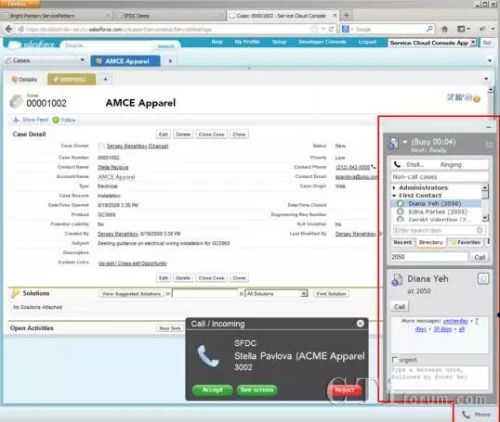This screenshot has height=422, width=500.
Task: Accept the incoming call from Stella Pavlova
Action: tap(212, 390)
